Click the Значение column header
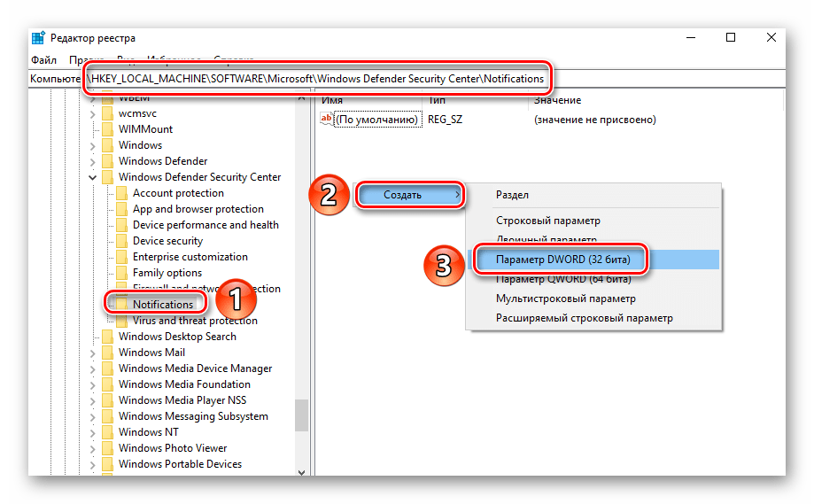The image size is (814, 504). coord(557,101)
